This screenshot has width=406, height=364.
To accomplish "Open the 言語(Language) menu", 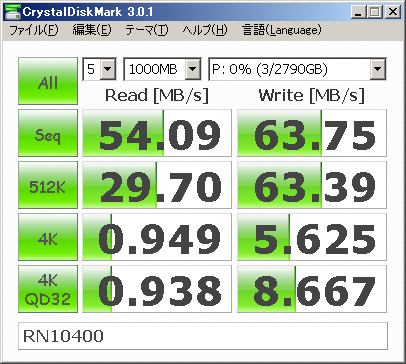I will 282,30.
